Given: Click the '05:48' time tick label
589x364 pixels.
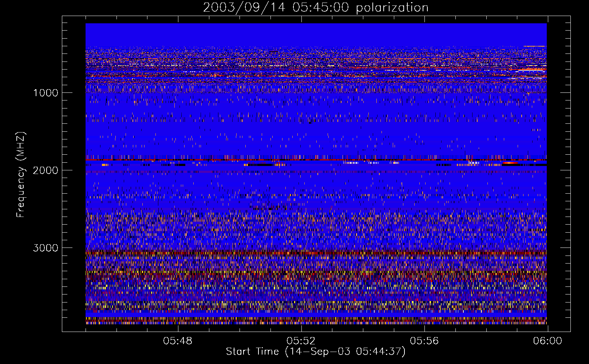Looking at the screenshot, I should 178,341.
